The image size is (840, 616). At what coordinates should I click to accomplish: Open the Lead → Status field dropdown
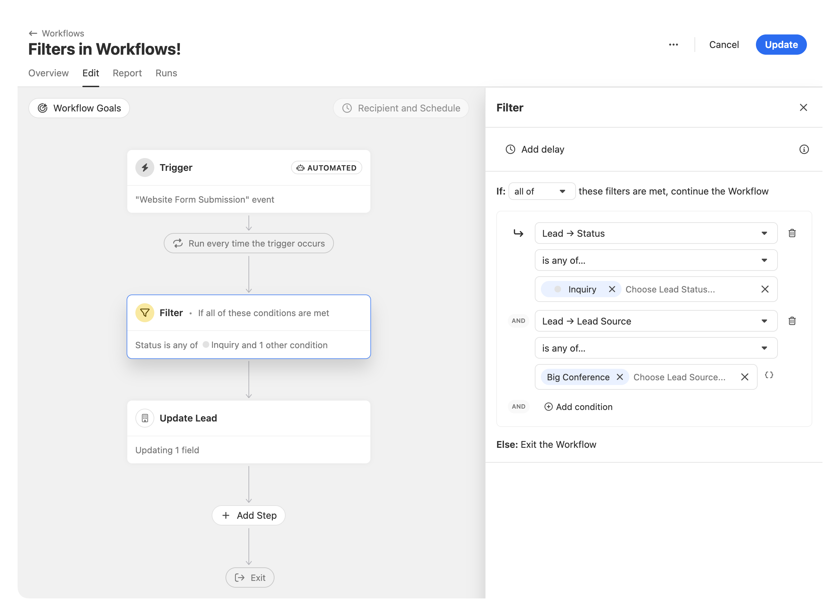point(656,233)
